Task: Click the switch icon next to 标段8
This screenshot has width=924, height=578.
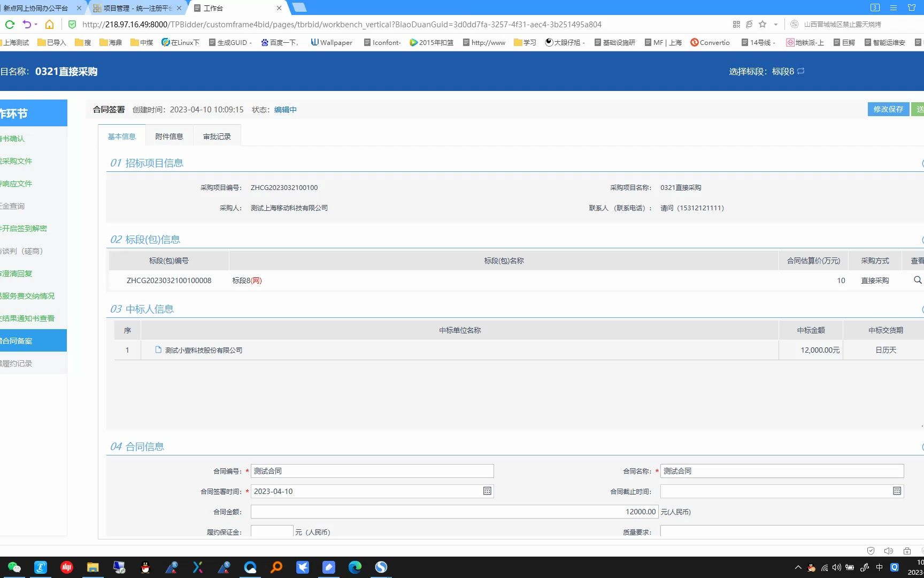Action: coord(800,71)
